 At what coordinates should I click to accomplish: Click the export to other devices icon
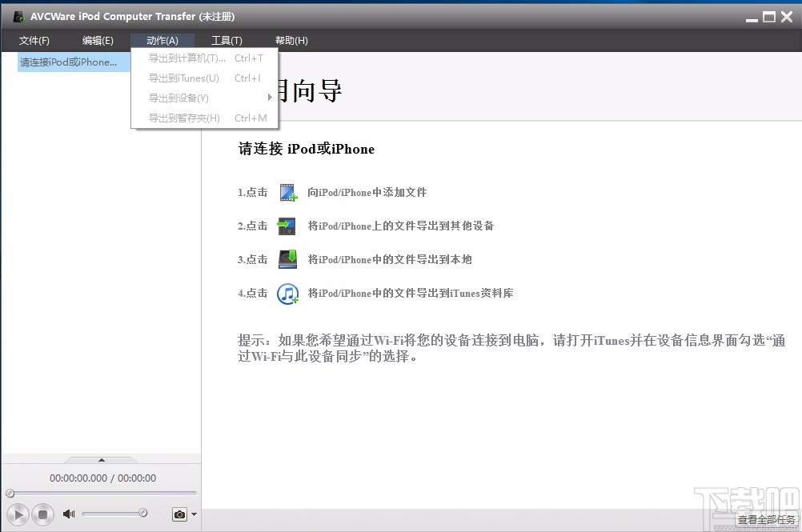[287, 226]
